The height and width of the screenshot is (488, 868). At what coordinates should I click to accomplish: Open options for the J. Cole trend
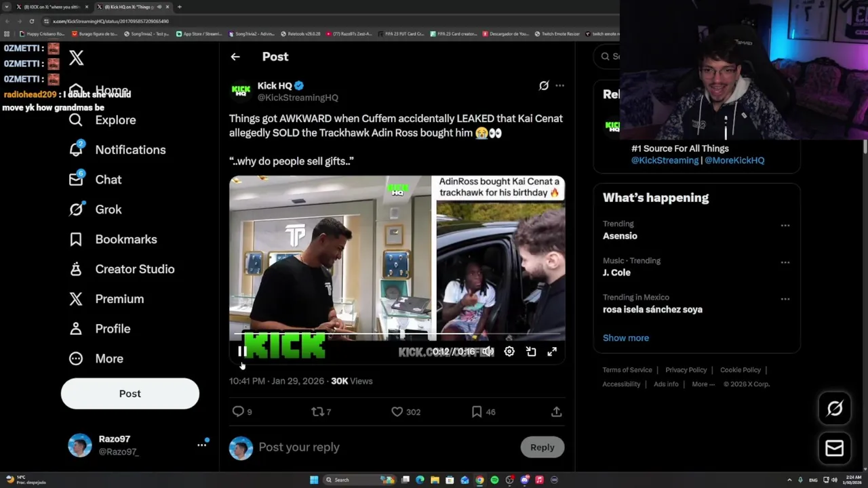[x=785, y=262]
